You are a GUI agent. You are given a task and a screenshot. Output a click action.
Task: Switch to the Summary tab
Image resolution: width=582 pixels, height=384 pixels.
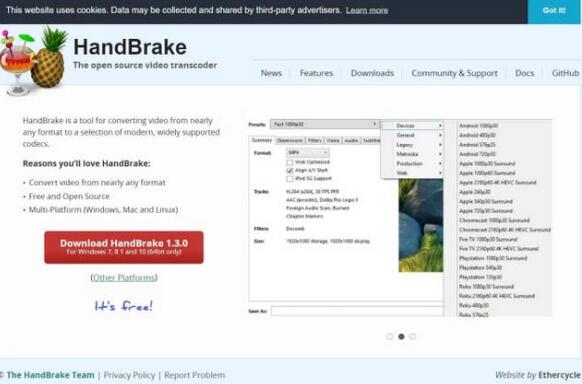[262, 140]
